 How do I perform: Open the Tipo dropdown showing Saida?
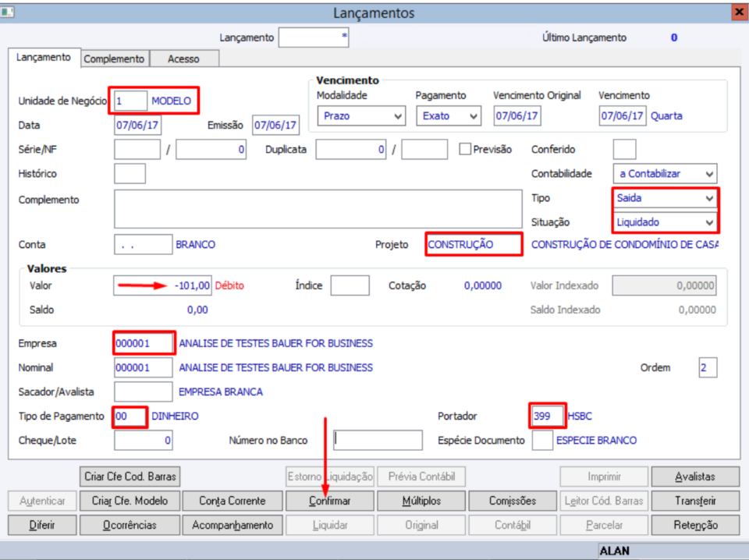click(665, 198)
